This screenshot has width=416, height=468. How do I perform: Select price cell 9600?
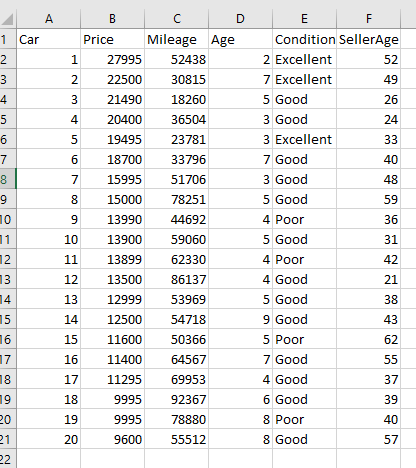[x=113, y=439]
